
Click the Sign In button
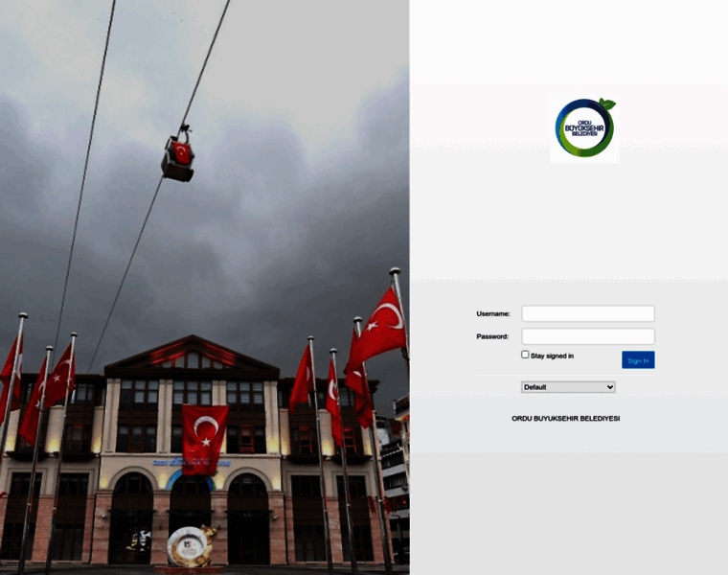tap(638, 360)
